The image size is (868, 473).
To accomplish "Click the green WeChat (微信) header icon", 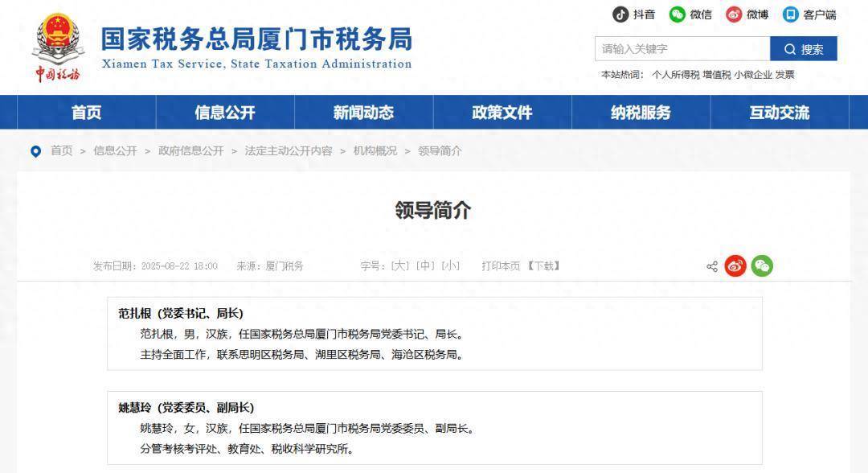I will click(x=678, y=14).
